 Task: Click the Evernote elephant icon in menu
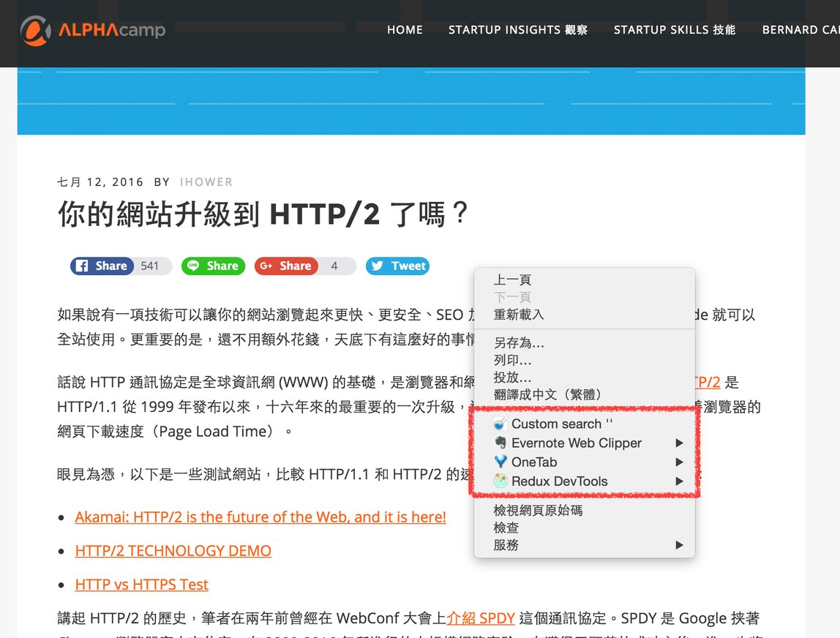[x=500, y=443]
